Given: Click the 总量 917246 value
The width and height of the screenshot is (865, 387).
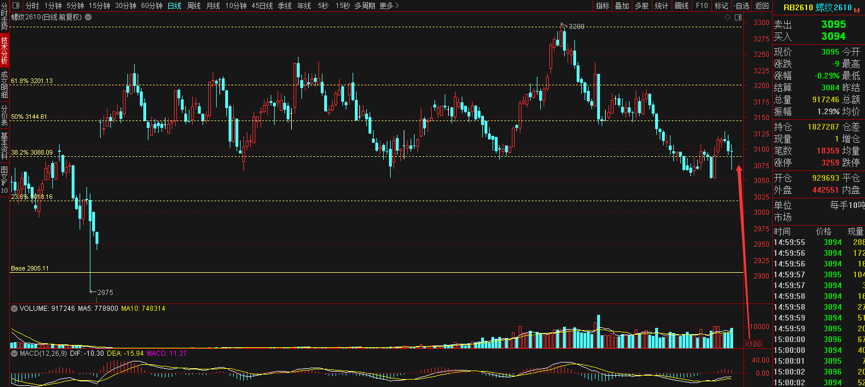Looking at the screenshot, I should tap(825, 99).
